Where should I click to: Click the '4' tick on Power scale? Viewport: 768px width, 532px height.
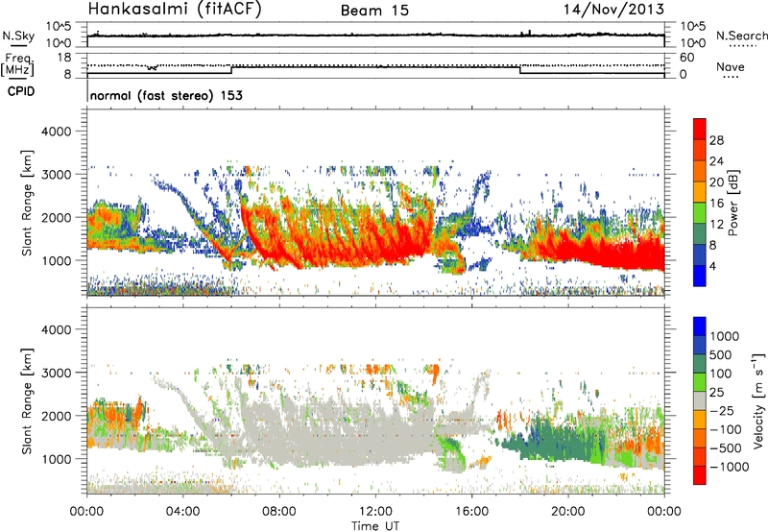click(x=712, y=266)
